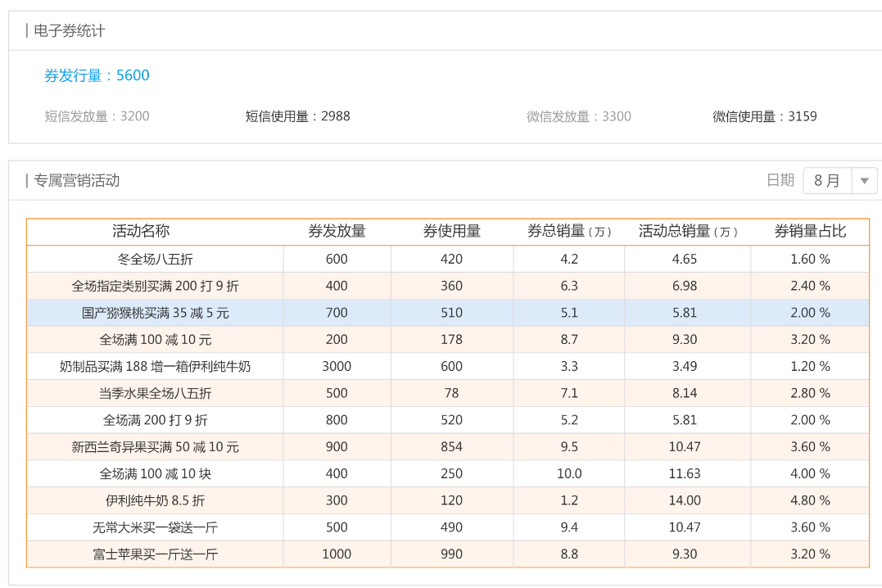Select the 冬全场八五折 activity row
The height and width of the screenshot is (588, 882).
pos(448,259)
